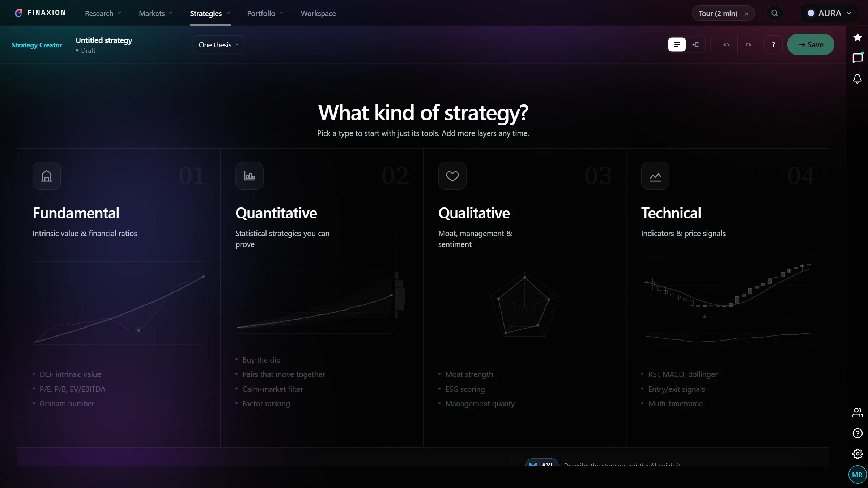Click "Indicators & price signals" text
This screenshot has height=488, width=868.
(683, 234)
